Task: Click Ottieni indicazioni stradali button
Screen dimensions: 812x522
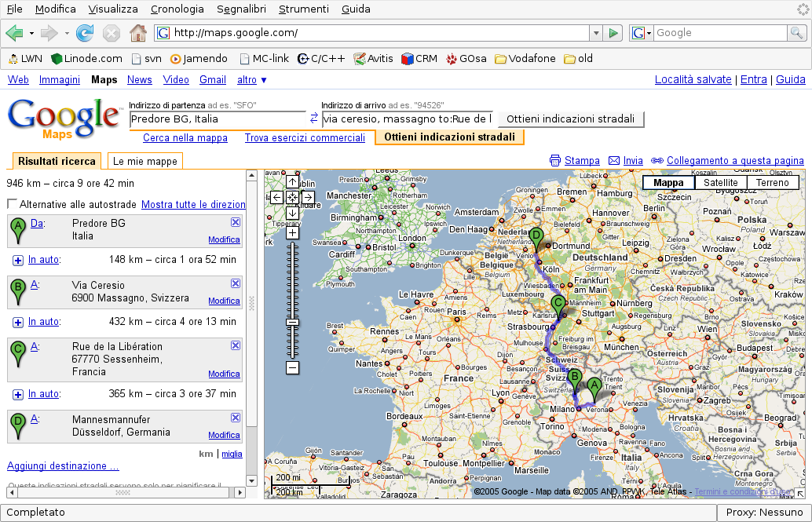Action: pyautogui.click(x=570, y=119)
